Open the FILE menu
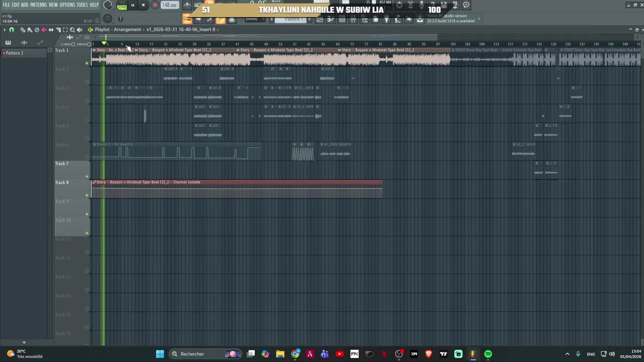Screen dimensions: 644x362 (x=6, y=5)
